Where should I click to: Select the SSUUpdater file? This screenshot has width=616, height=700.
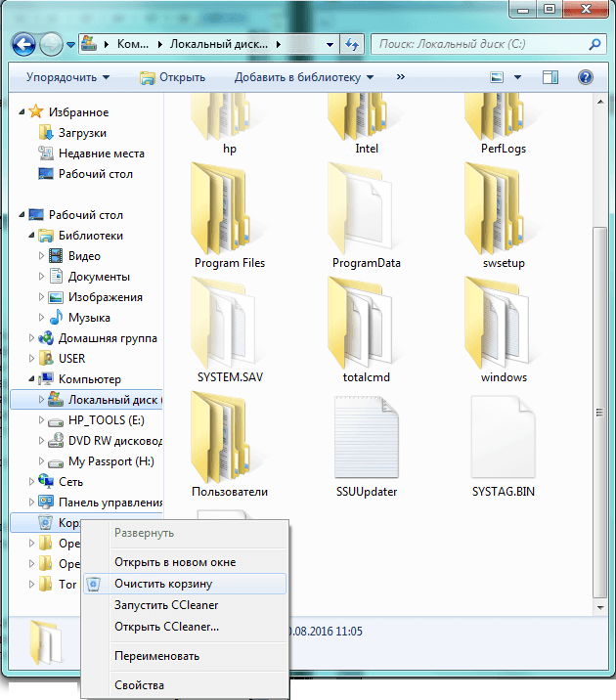367,445
